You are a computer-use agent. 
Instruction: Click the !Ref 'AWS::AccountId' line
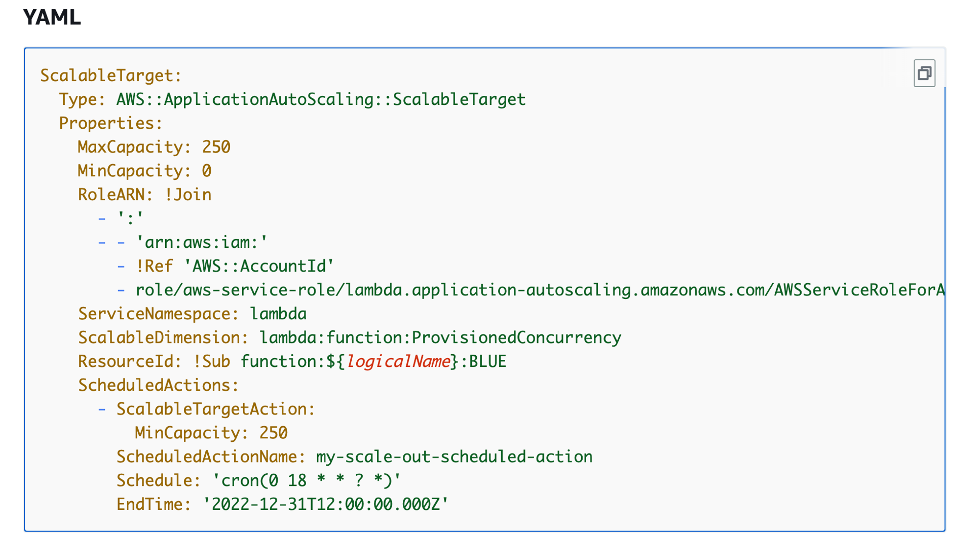pos(235,266)
